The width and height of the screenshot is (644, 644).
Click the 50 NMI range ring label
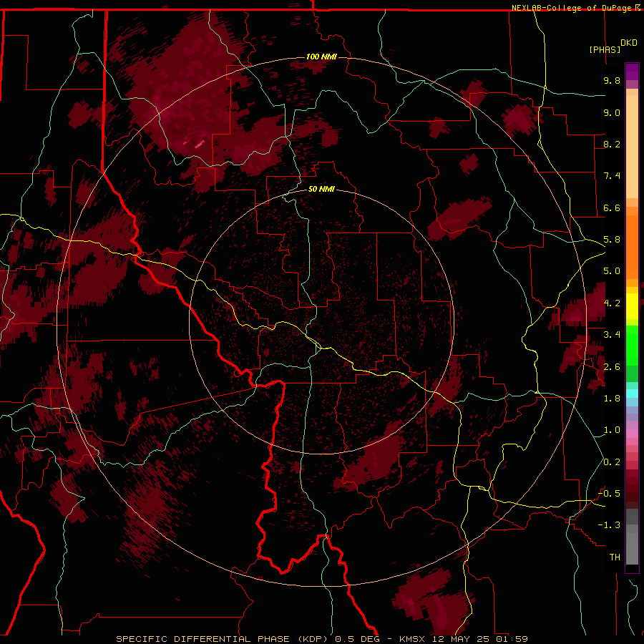click(x=321, y=189)
